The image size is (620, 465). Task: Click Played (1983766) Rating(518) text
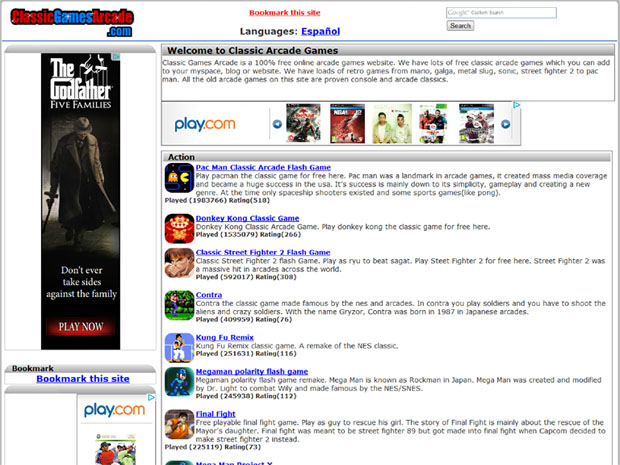(x=217, y=200)
